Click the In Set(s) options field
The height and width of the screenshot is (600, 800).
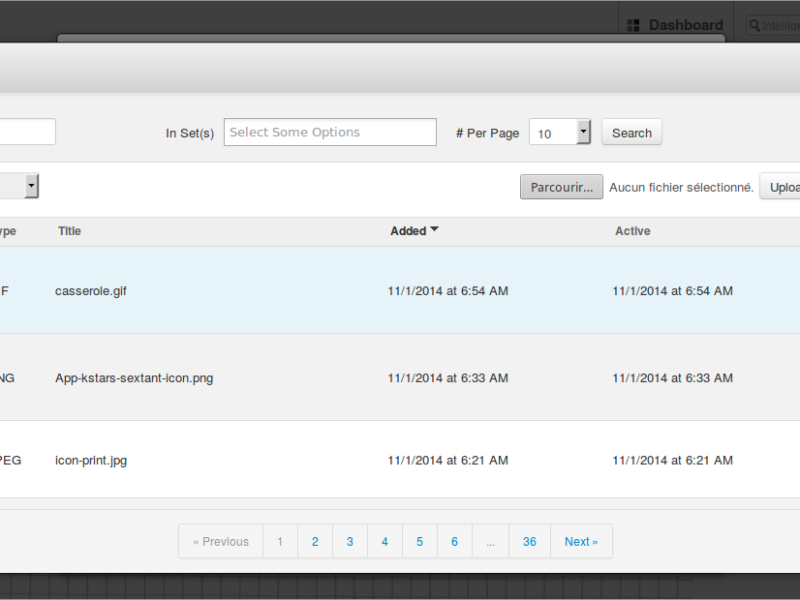tap(330, 132)
